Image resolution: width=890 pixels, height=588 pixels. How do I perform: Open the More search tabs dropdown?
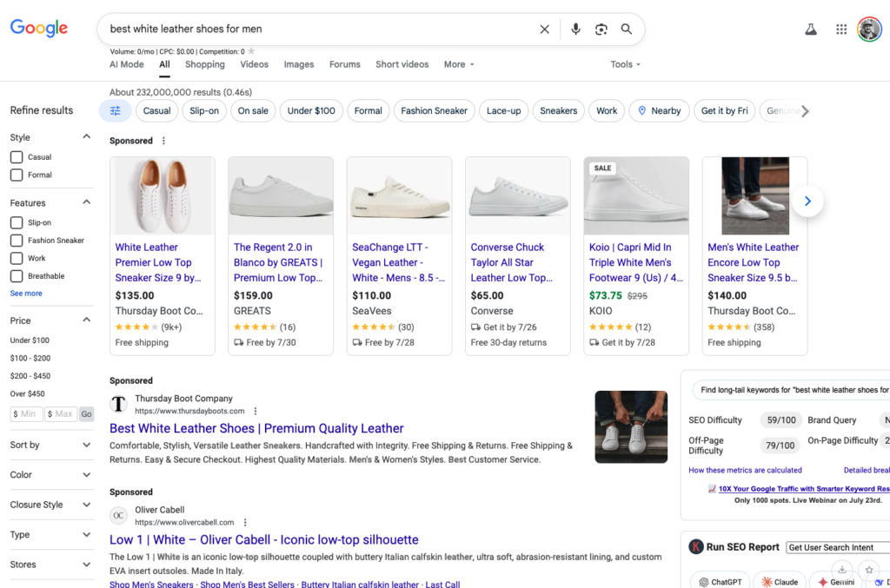pyautogui.click(x=459, y=64)
